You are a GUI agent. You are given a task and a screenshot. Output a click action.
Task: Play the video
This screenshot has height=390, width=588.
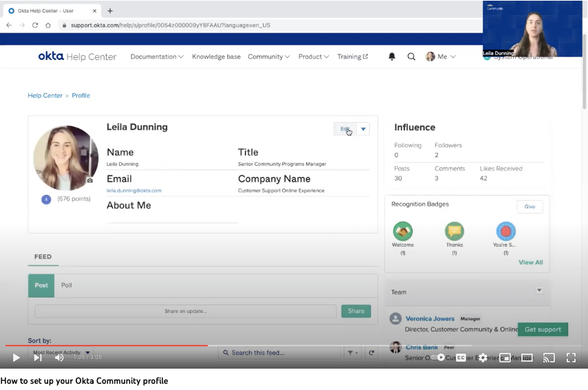pyautogui.click(x=16, y=358)
